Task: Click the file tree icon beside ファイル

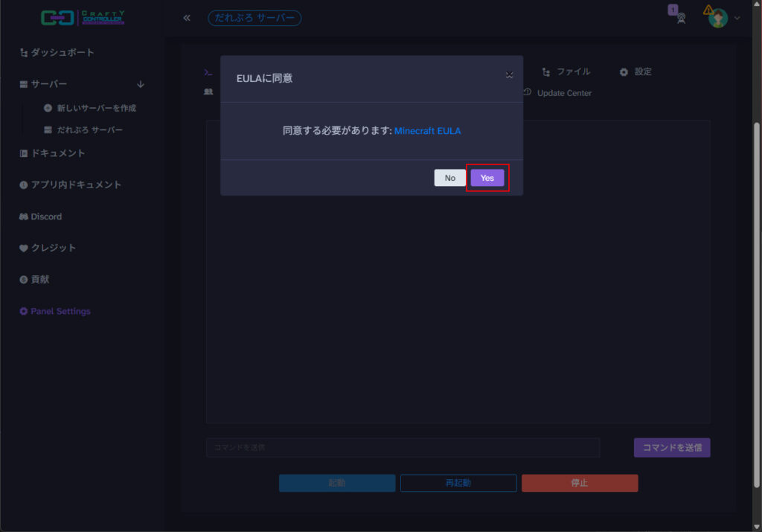Action: (546, 72)
